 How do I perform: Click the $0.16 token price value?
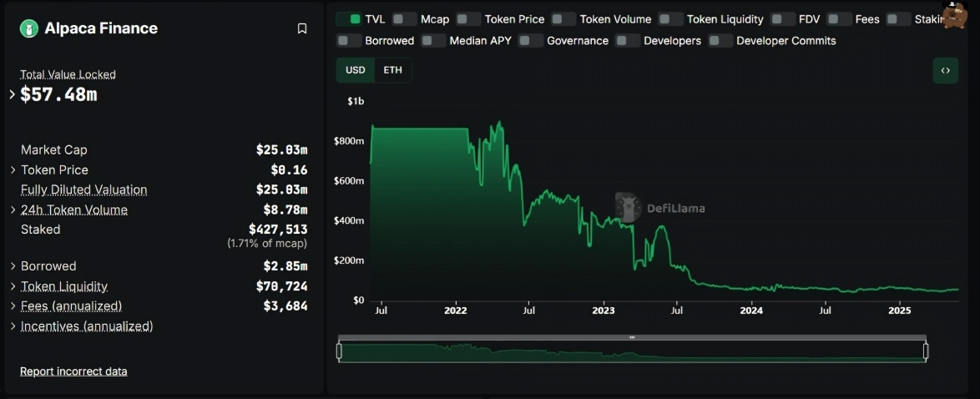tap(289, 170)
